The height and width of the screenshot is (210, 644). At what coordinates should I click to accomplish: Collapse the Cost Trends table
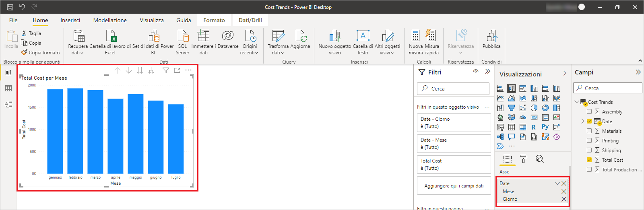click(577, 102)
